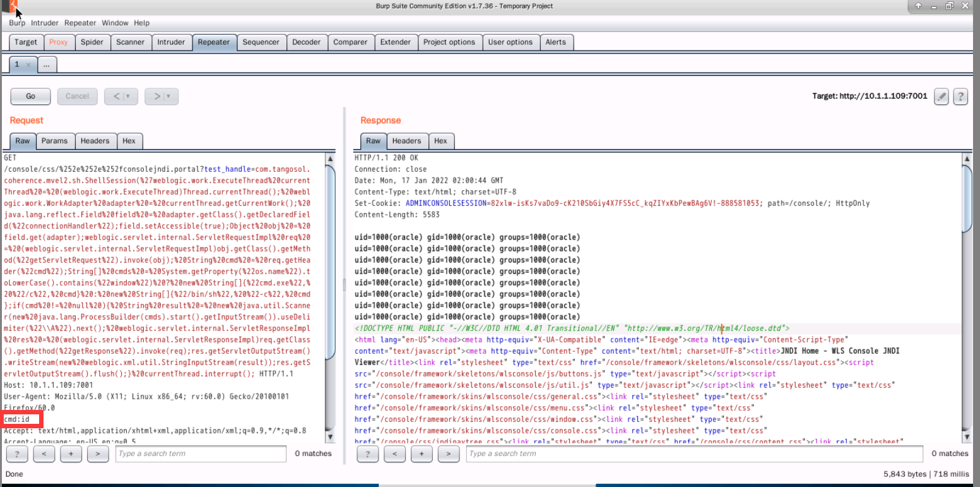
Task: Open the Burp menu
Action: coord(17,23)
